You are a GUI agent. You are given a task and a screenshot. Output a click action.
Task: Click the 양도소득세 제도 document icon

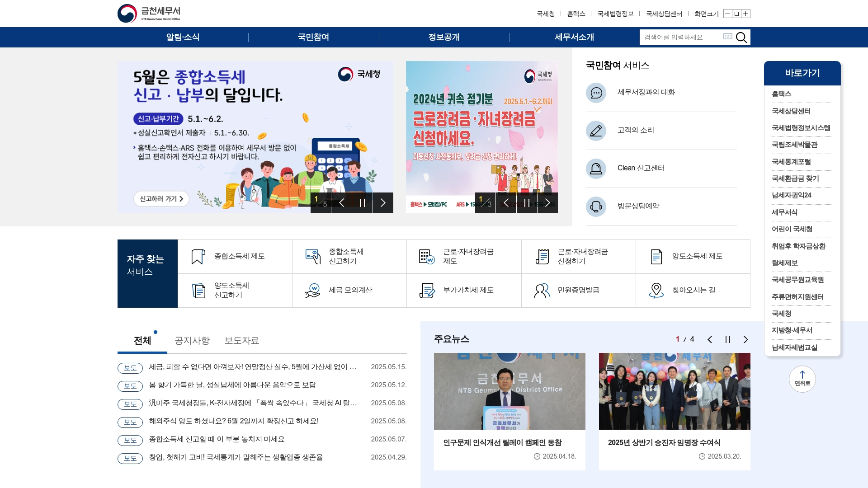656,257
